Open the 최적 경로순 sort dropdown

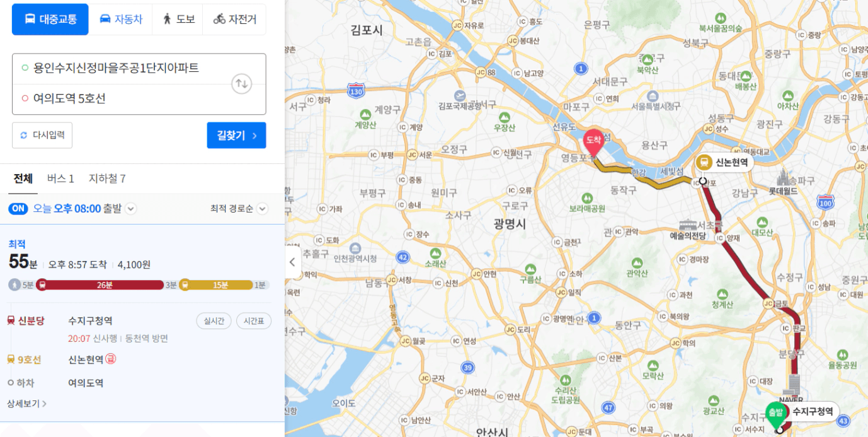(239, 209)
